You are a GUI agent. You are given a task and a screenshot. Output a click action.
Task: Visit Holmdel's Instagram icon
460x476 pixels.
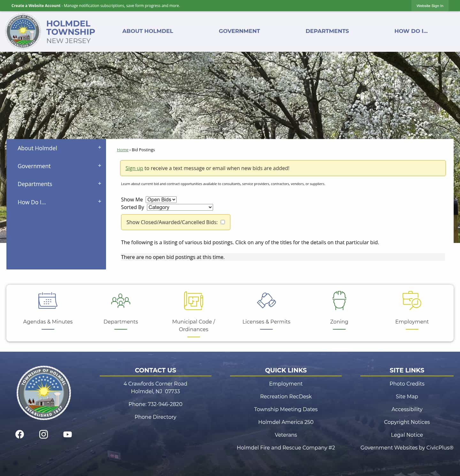pos(43,434)
